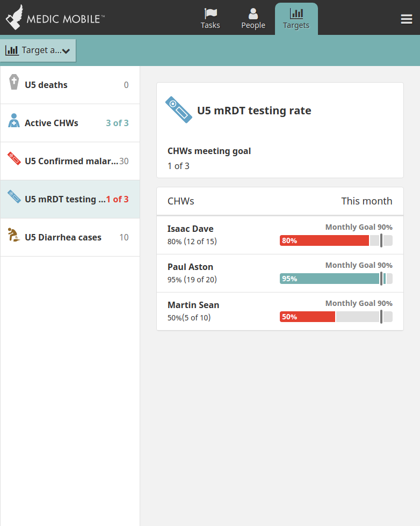Image resolution: width=420 pixels, height=526 pixels.
Task: Open Paul Aston's CHW entry
Action: coord(280,273)
